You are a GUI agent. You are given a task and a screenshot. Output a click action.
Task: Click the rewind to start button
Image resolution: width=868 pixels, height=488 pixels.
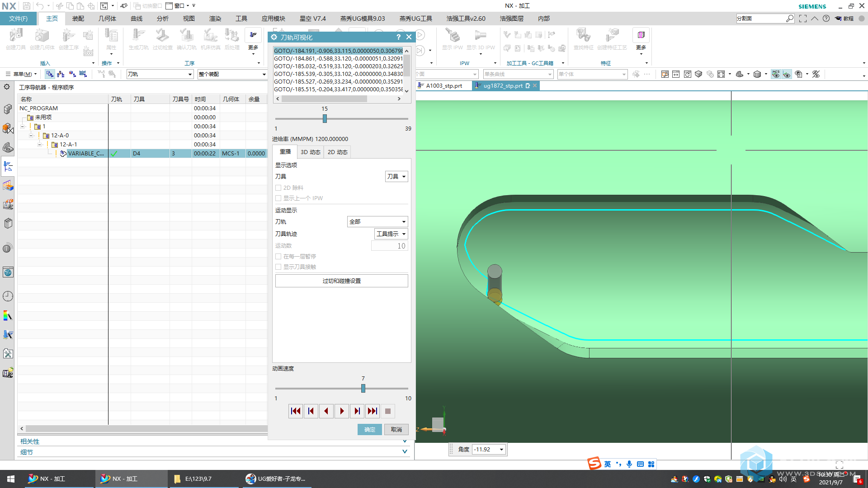pos(296,411)
